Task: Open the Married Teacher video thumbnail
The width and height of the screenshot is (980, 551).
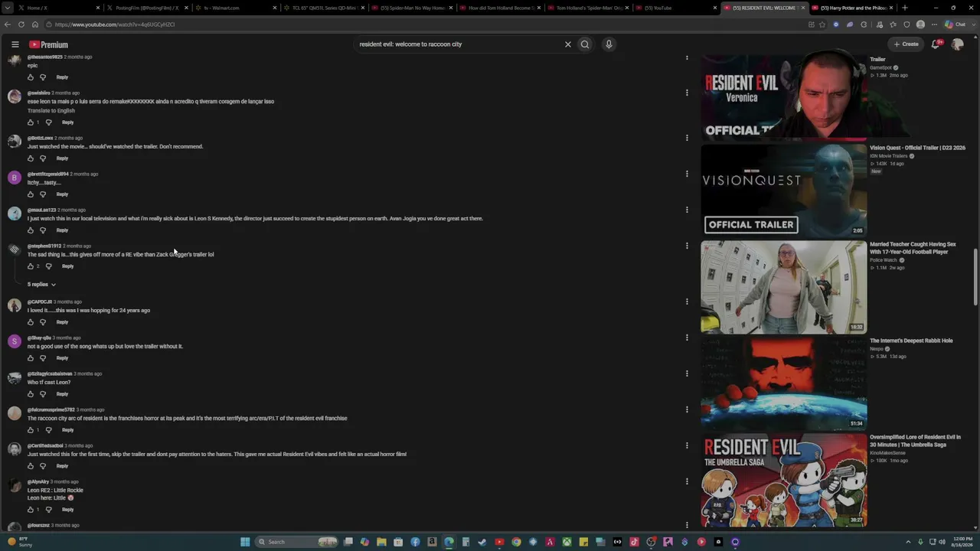Action: [784, 287]
